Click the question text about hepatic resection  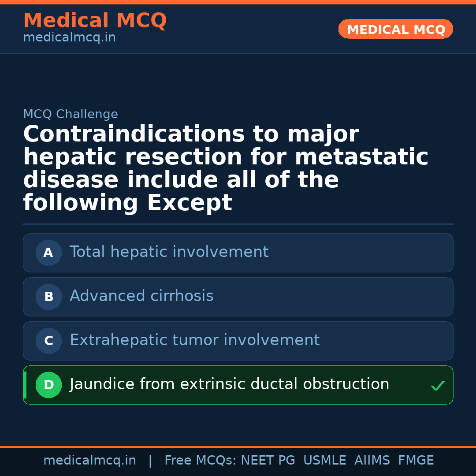[x=225, y=168]
